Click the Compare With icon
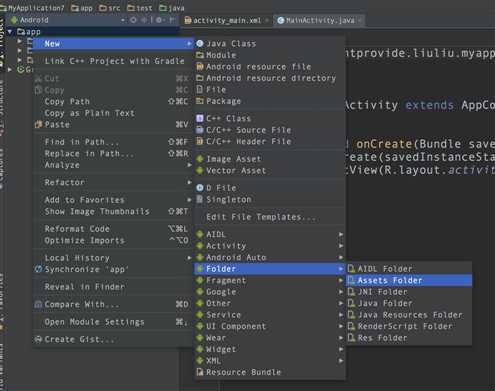Viewport: 495px width, 391px height. [x=38, y=304]
